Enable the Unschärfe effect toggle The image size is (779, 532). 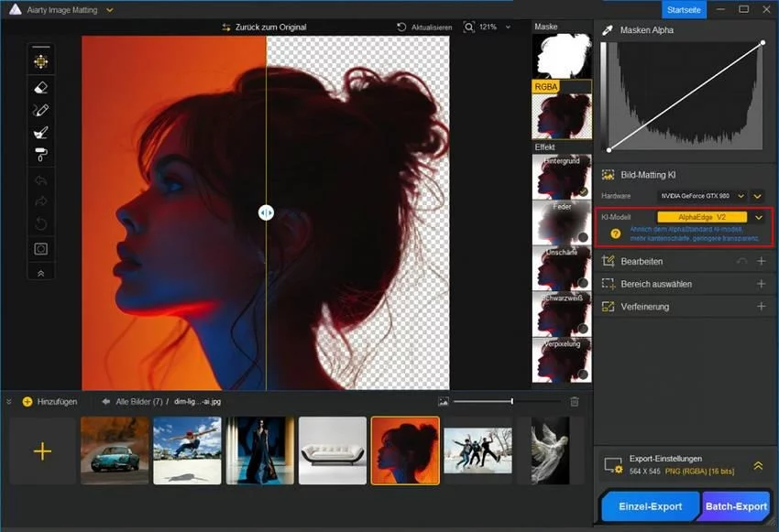[x=583, y=283]
